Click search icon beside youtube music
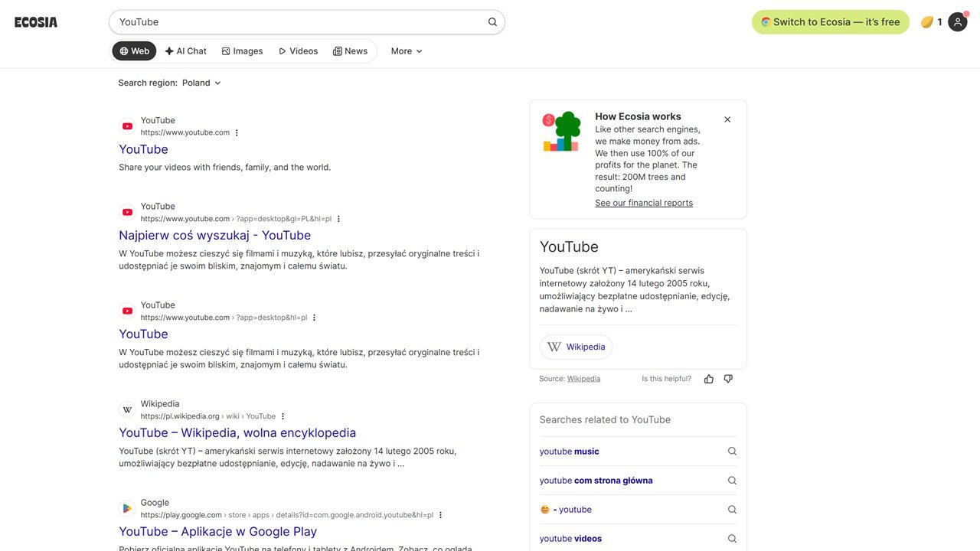 [732, 452]
